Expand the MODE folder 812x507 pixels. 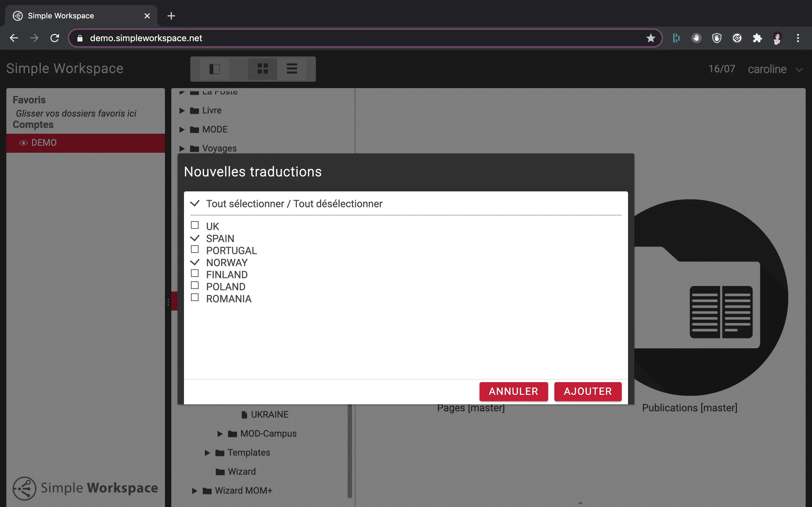pos(182,129)
